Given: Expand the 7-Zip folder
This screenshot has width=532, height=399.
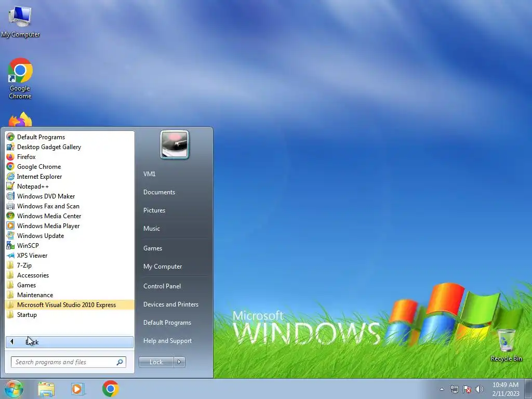Looking at the screenshot, I should (70, 265).
